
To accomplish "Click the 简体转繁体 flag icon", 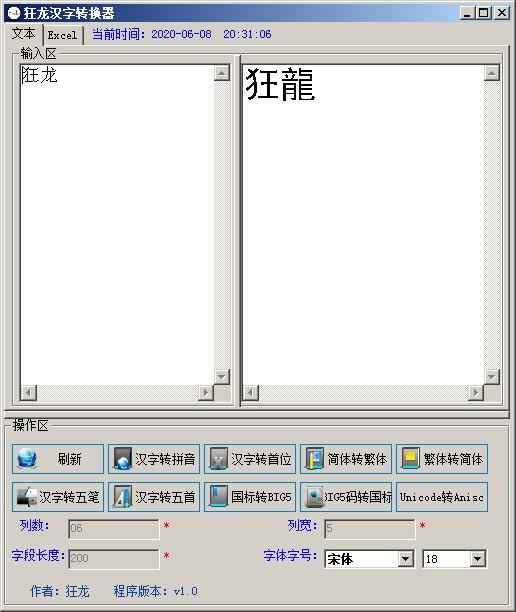I will [315, 459].
